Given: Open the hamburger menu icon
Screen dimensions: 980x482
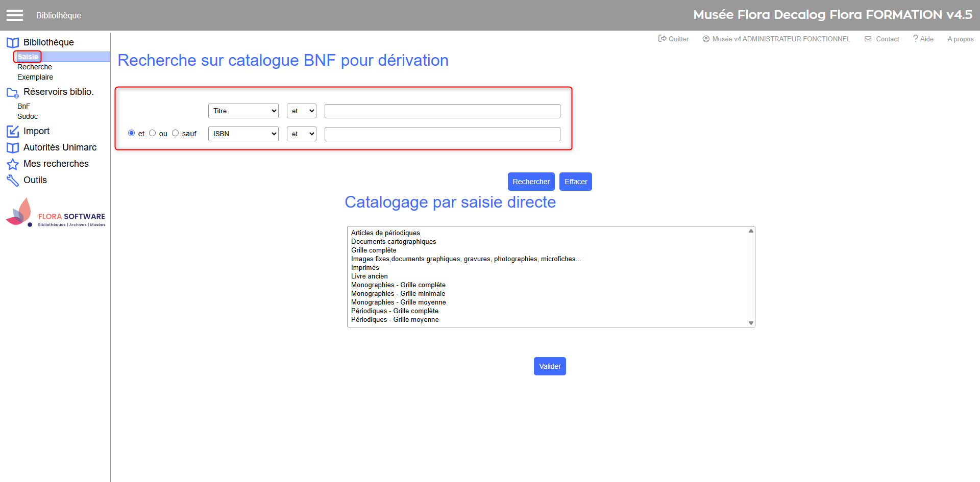Looking at the screenshot, I should [15, 15].
